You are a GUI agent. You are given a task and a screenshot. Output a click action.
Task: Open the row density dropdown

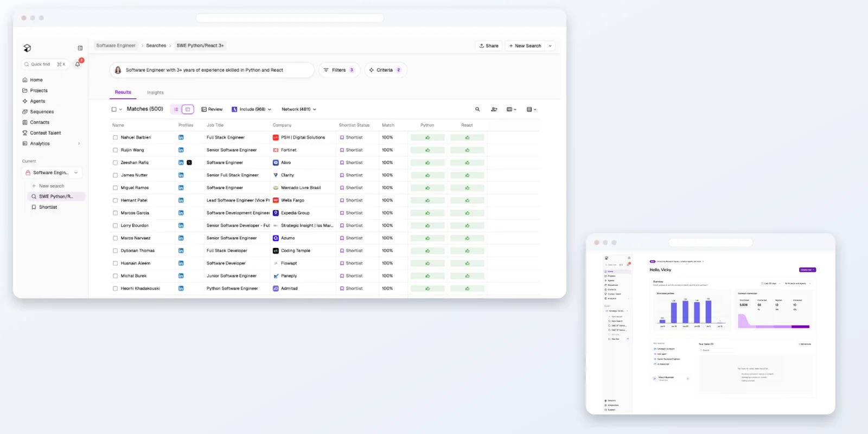tap(532, 110)
